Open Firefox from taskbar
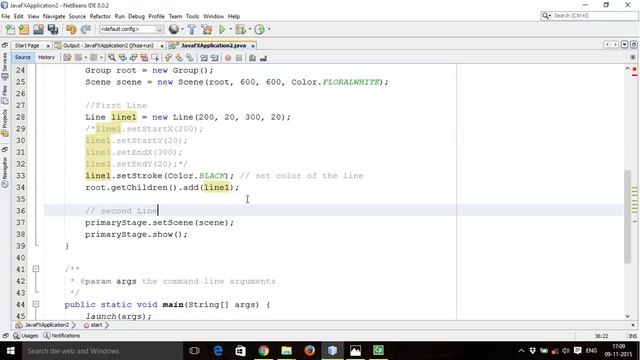 pos(309,351)
